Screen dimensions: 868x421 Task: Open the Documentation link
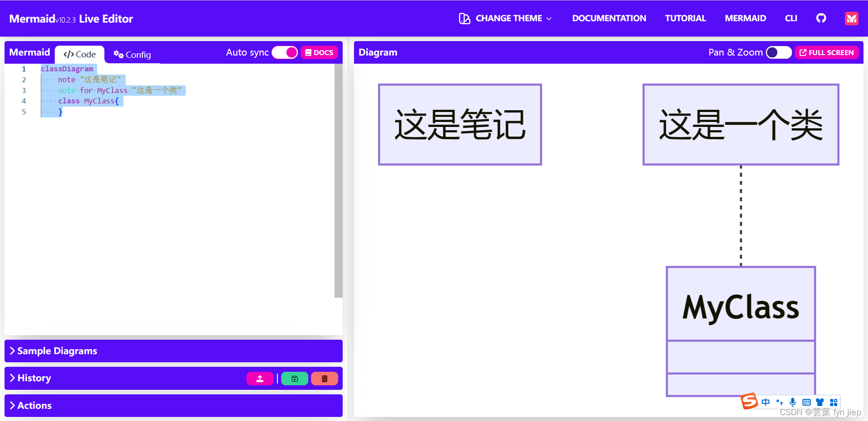[x=609, y=19]
